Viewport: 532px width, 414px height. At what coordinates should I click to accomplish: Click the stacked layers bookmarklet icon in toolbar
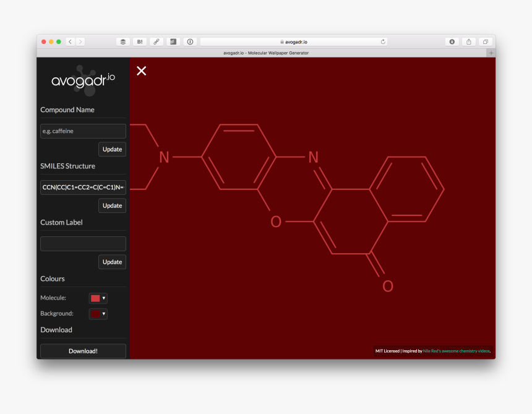[x=122, y=41]
